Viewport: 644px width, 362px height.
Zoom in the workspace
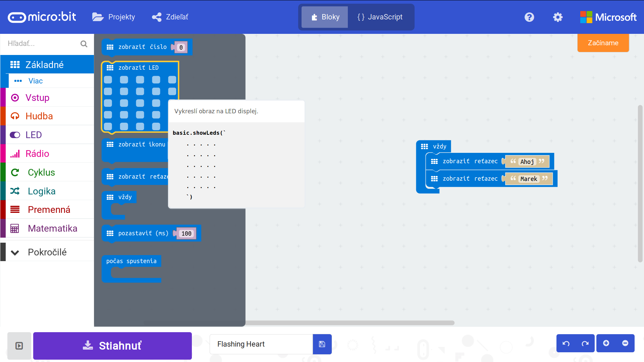tap(606, 343)
